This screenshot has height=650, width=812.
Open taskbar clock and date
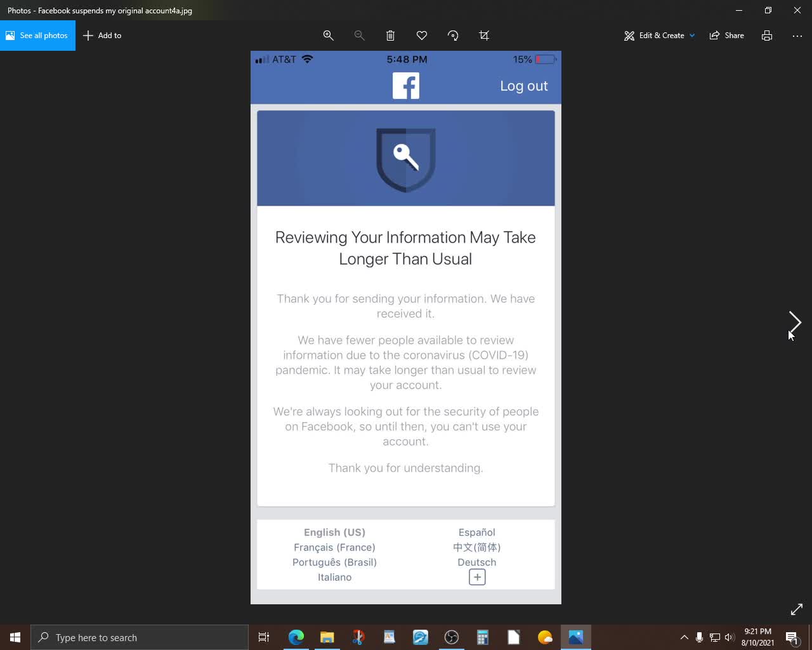[x=757, y=637]
